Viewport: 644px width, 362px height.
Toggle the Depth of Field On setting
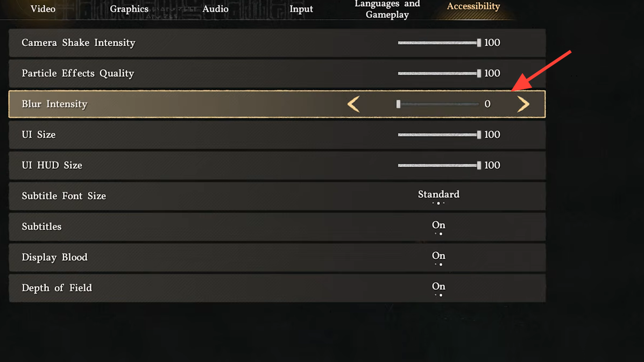point(438,287)
